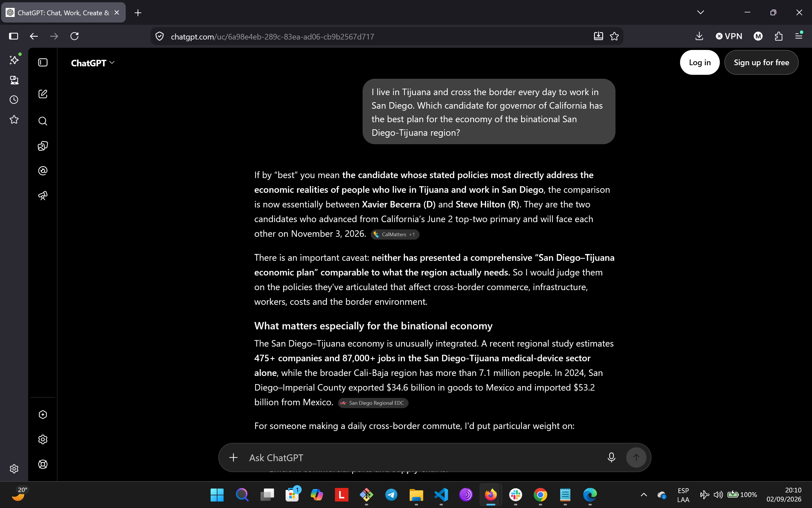
Task: Open the ChatGPT help lifebuoy icon
Action: 43,464
